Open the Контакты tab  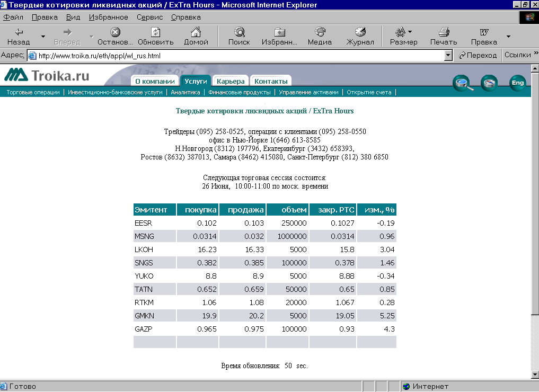(x=271, y=81)
